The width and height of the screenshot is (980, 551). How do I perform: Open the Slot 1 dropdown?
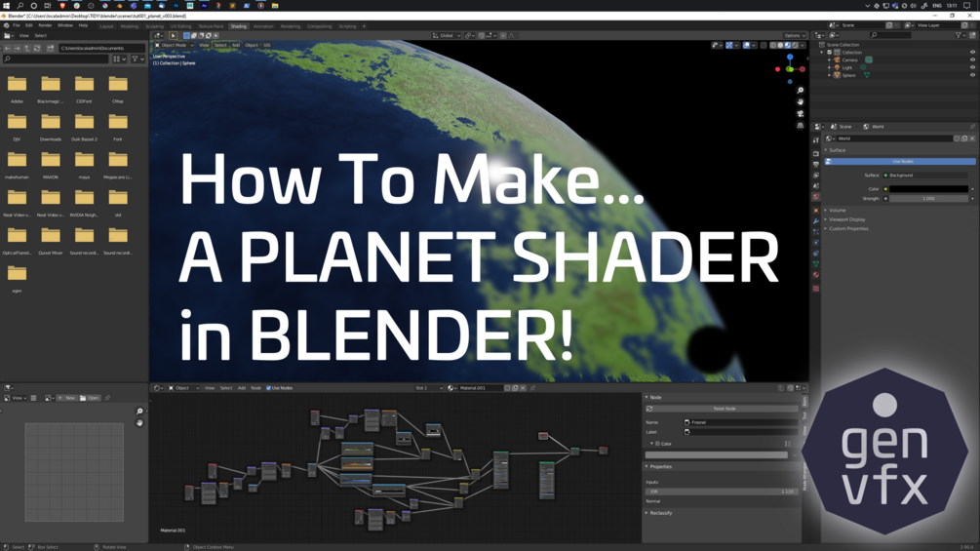[429, 388]
